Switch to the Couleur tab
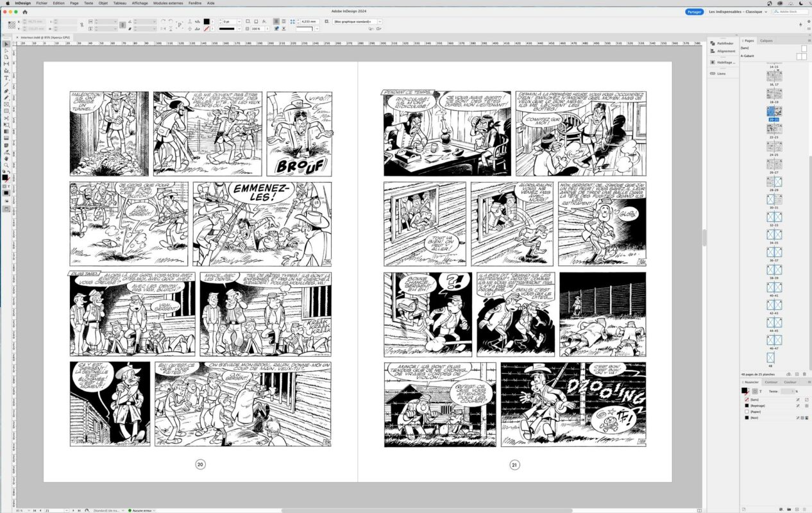Viewport: 812px width, 513px height. point(790,382)
